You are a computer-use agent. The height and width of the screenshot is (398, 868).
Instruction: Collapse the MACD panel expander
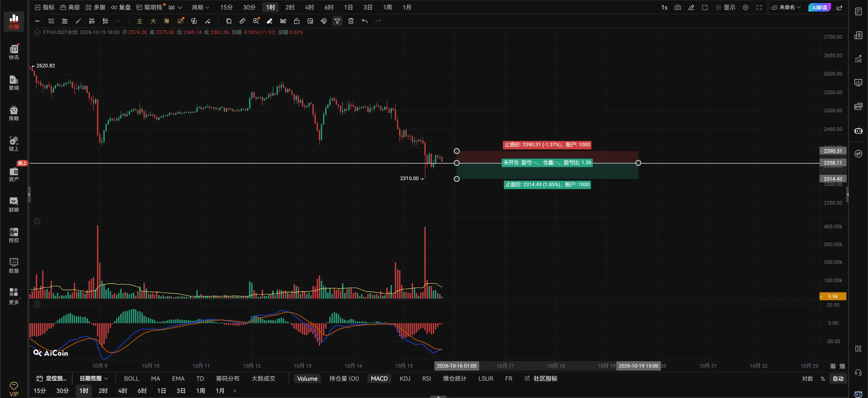pos(37,305)
